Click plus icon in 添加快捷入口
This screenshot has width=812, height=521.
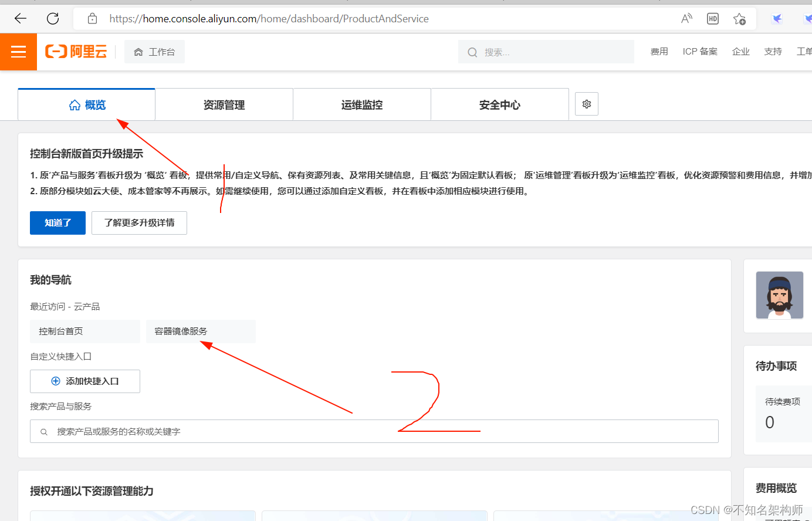pos(56,381)
